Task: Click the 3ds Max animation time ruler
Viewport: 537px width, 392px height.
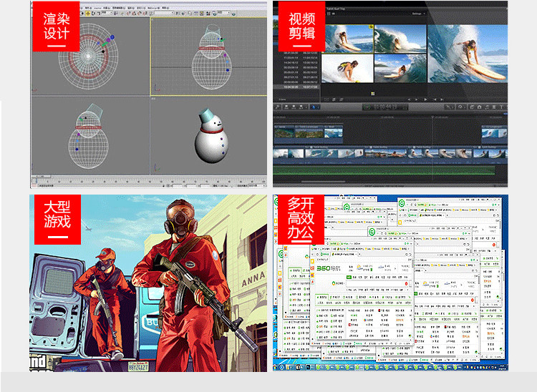Action: (149, 180)
